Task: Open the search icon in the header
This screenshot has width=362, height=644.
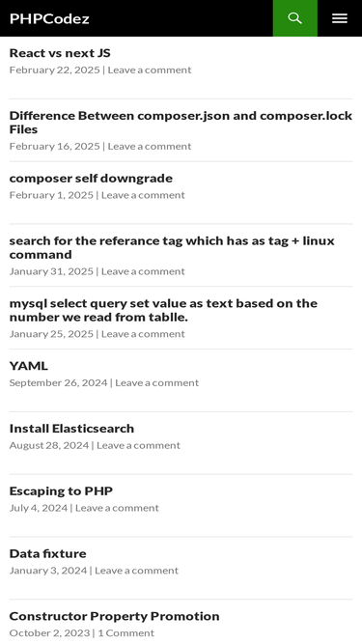Action: 294,18
